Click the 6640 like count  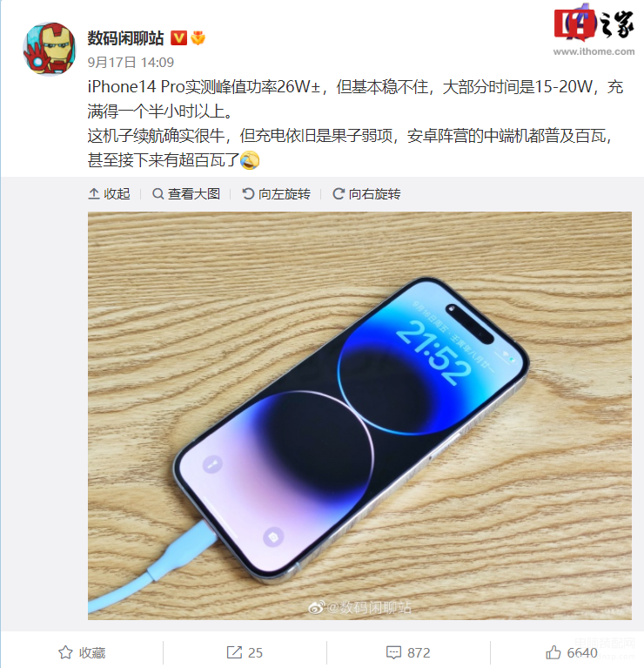click(582, 652)
